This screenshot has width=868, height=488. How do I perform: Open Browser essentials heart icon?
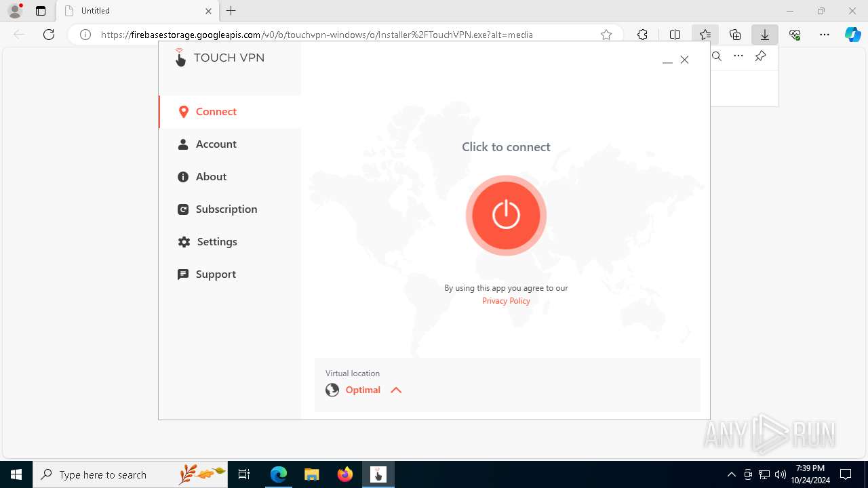click(795, 35)
